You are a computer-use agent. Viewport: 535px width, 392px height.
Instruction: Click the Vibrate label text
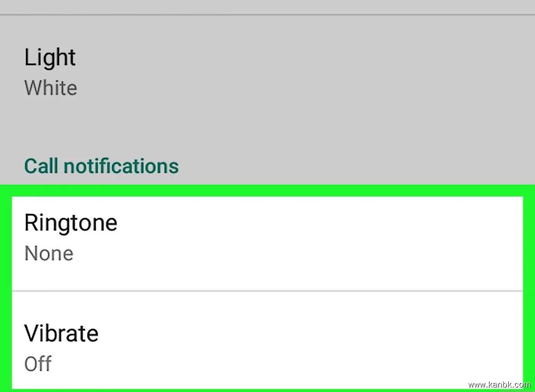(61, 333)
